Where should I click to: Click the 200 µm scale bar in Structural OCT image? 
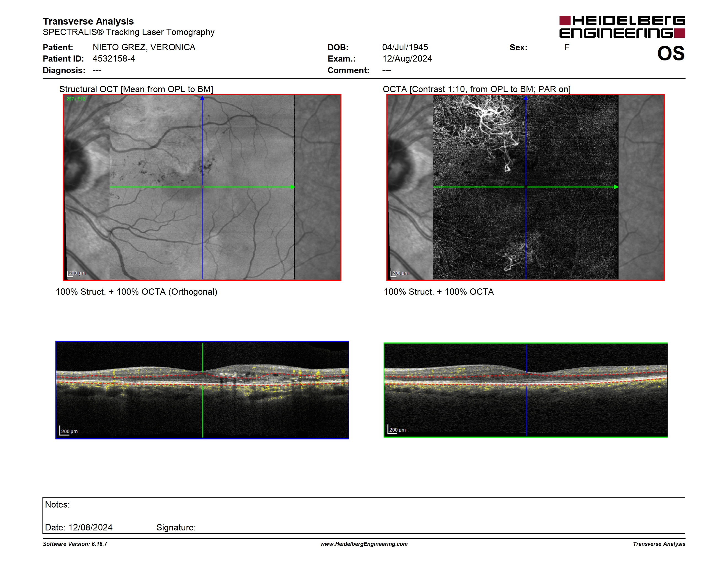click(x=76, y=273)
